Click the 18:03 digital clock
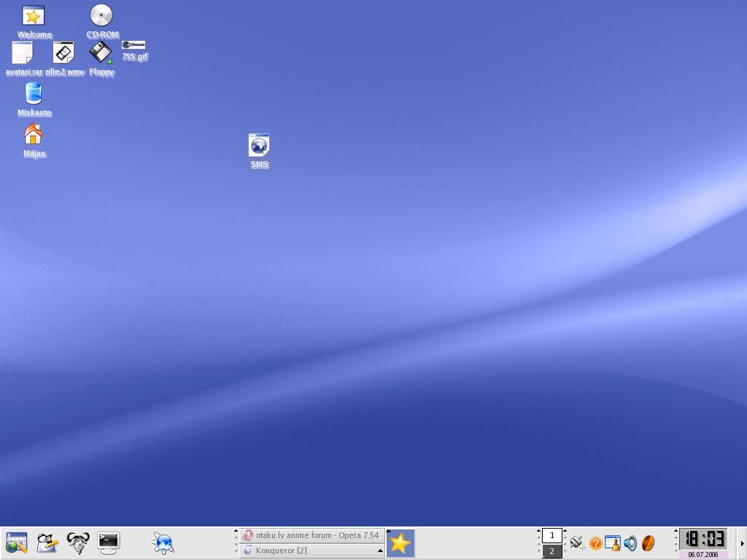This screenshot has height=560, width=747. click(x=703, y=539)
